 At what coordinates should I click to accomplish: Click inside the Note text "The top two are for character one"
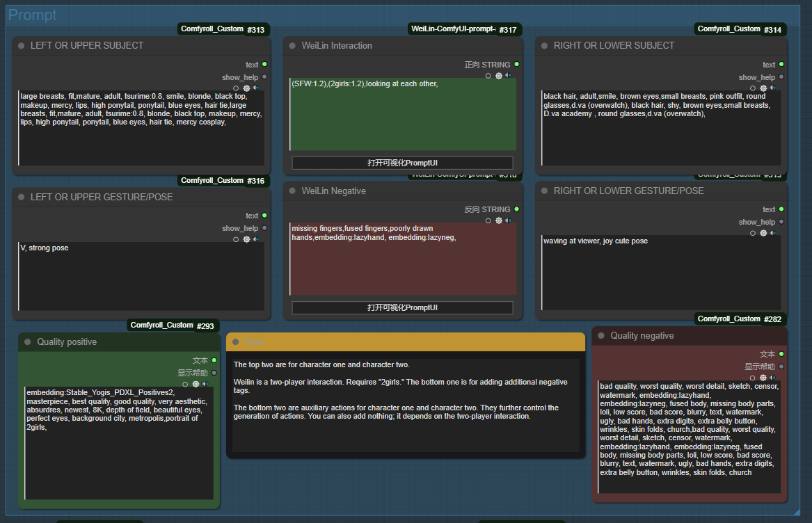(321, 365)
